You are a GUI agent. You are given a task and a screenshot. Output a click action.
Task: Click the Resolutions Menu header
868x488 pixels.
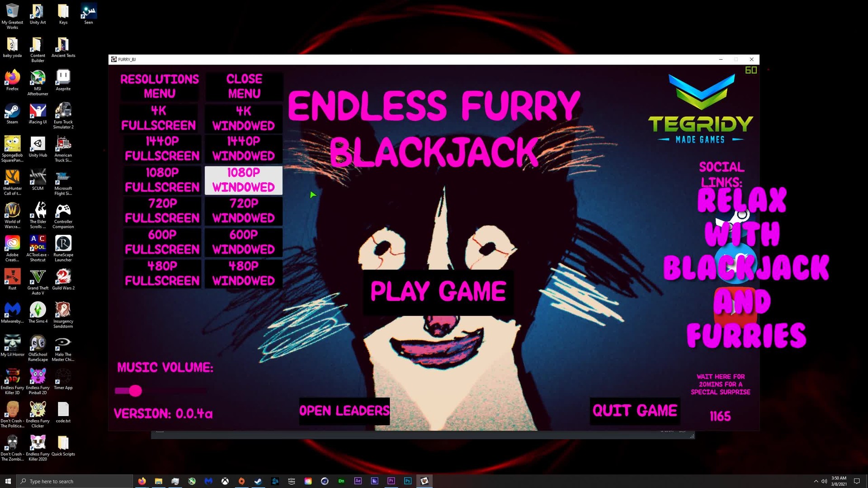pyautogui.click(x=159, y=86)
